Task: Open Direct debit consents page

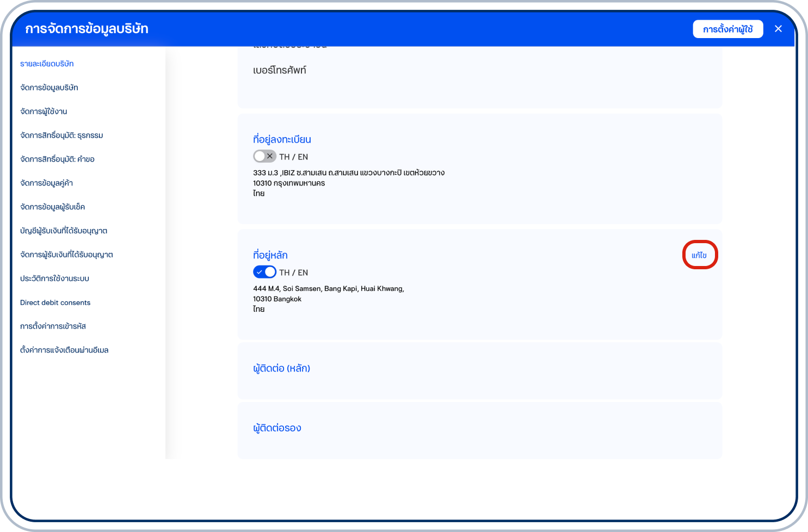Action: click(x=55, y=302)
